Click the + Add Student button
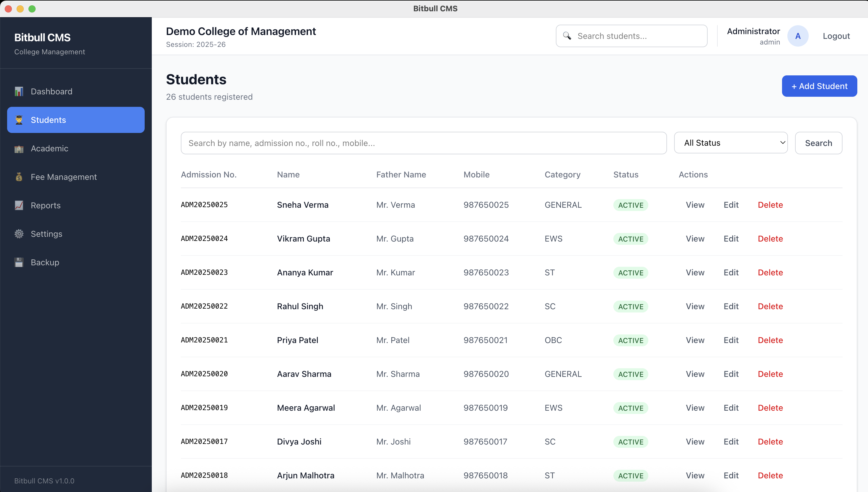The width and height of the screenshot is (868, 492). 819,86
